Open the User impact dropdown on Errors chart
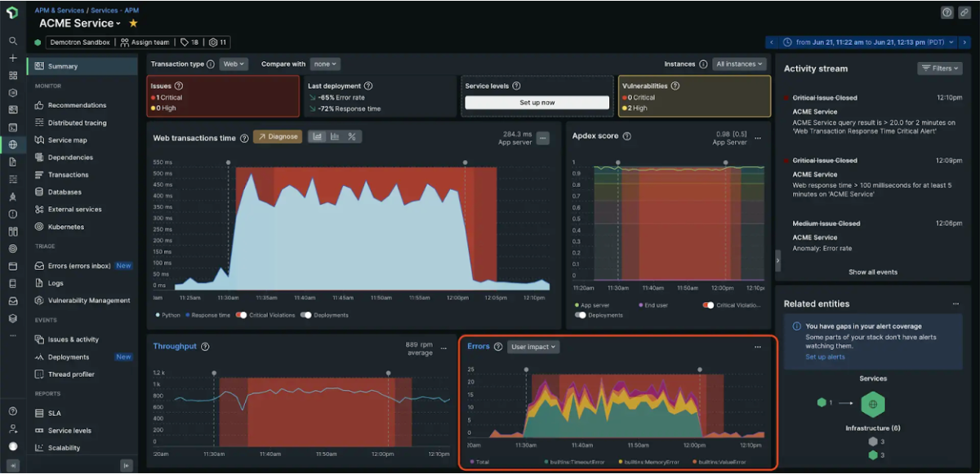 tap(532, 346)
